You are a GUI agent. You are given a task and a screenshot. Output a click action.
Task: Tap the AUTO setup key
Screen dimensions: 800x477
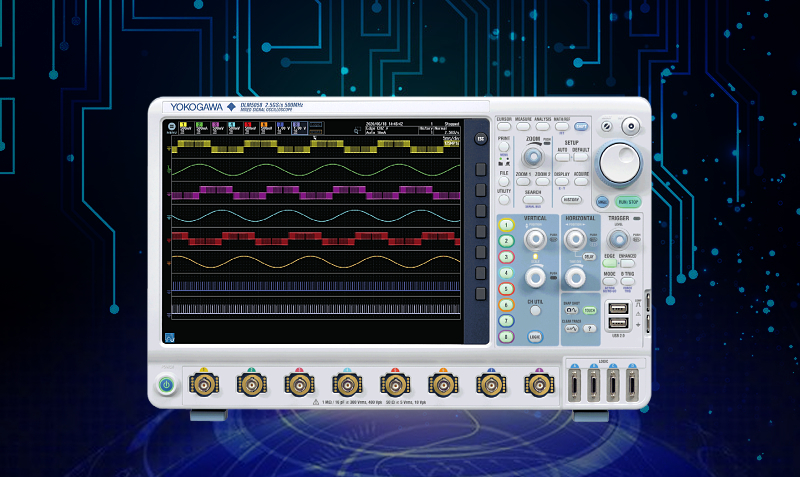click(562, 158)
